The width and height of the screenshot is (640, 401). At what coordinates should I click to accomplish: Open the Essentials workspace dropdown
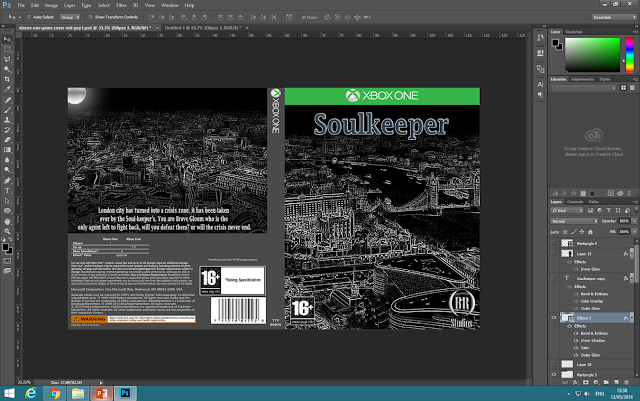coord(614,17)
